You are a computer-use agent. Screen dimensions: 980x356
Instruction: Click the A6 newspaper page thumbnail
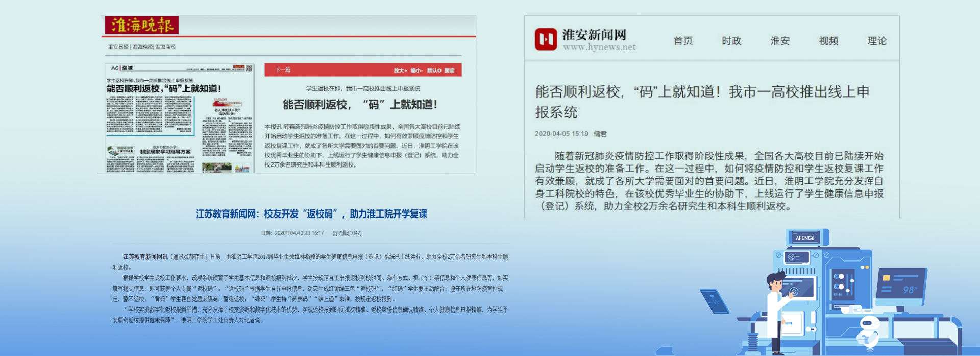pos(179,118)
